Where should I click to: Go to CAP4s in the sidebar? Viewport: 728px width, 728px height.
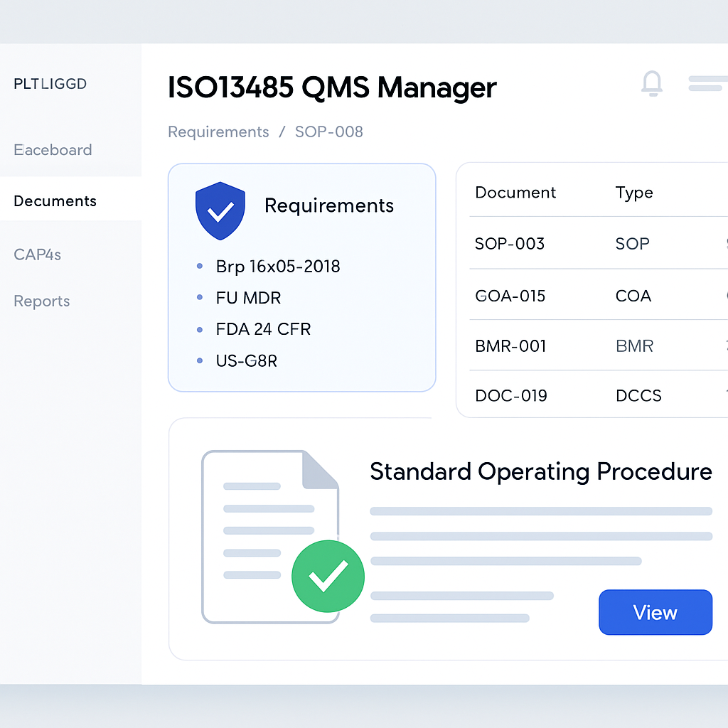click(37, 255)
